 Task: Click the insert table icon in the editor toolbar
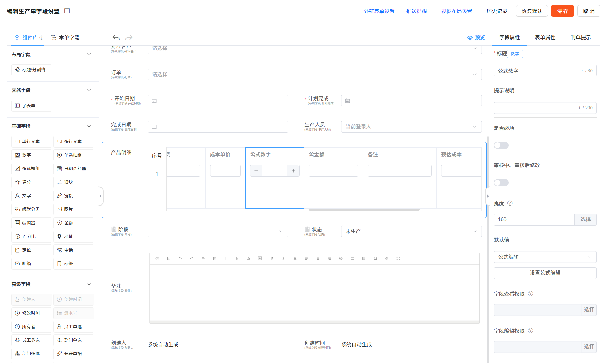(364, 258)
